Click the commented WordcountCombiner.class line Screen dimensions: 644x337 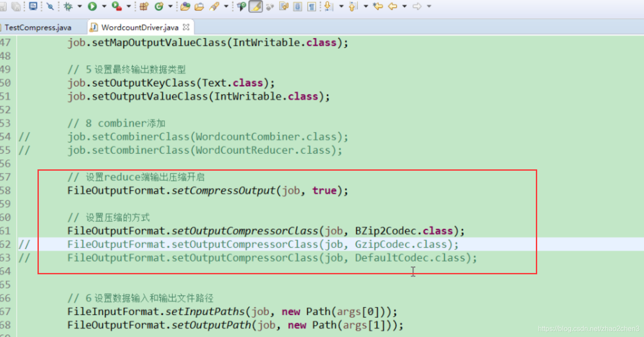(208, 137)
